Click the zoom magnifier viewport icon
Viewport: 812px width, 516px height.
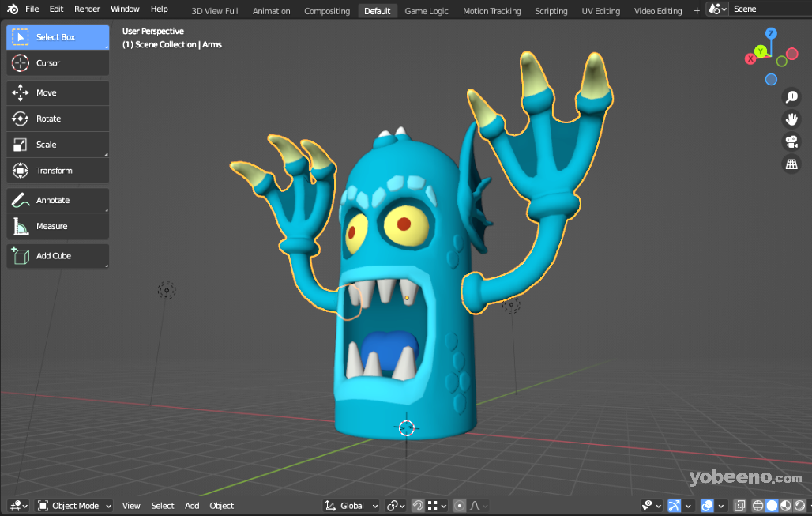[x=791, y=97]
